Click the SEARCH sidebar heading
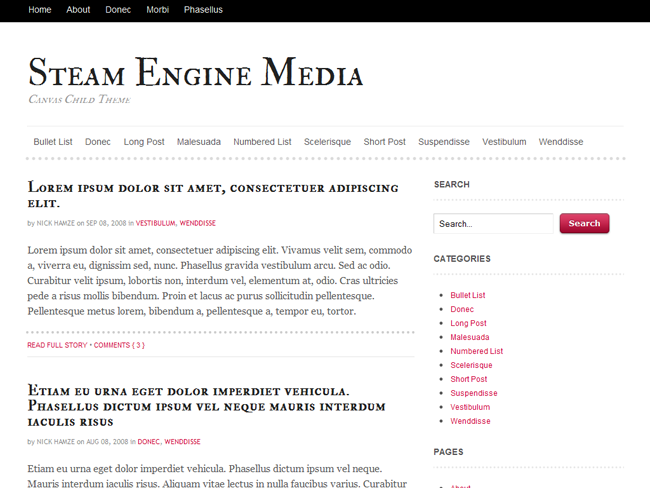Image resolution: width=650 pixels, height=488 pixels. (452, 185)
